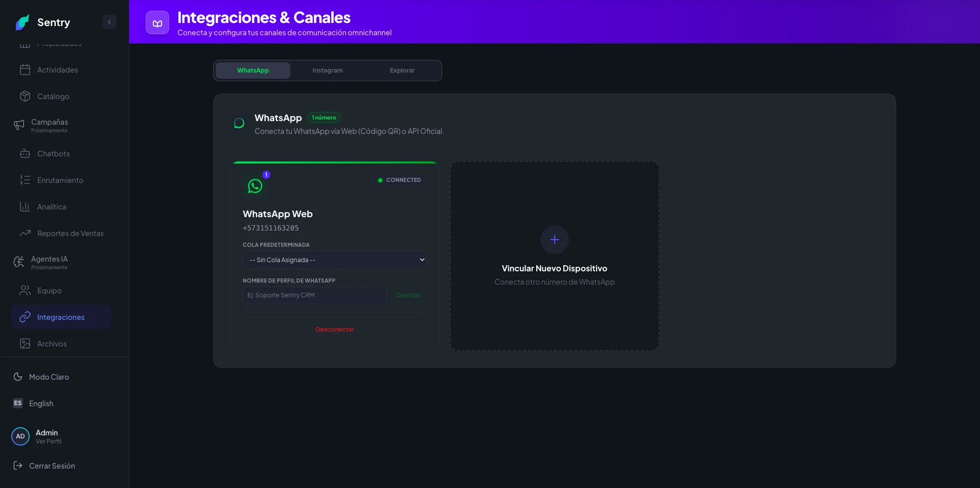Click the Agentes IA brain icon
The height and width of the screenshot is (488, 980).
tap(19, 262)
